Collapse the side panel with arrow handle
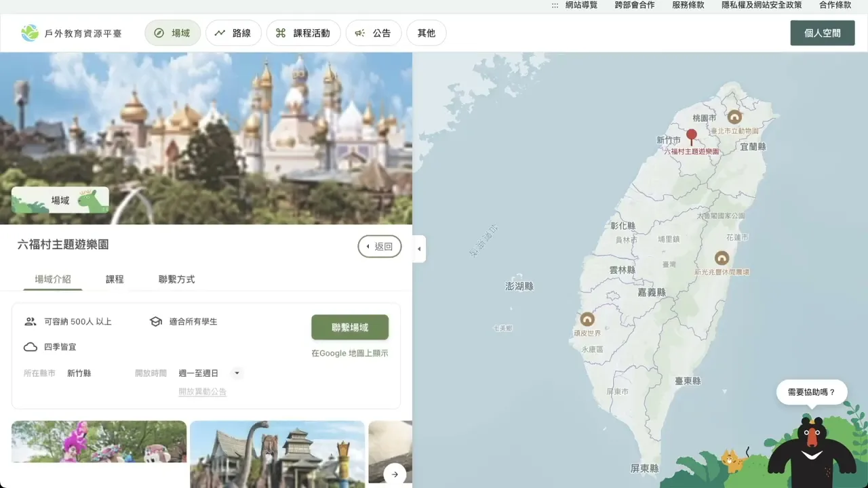This screenshot has width=868, height=488. pos(419,249)
